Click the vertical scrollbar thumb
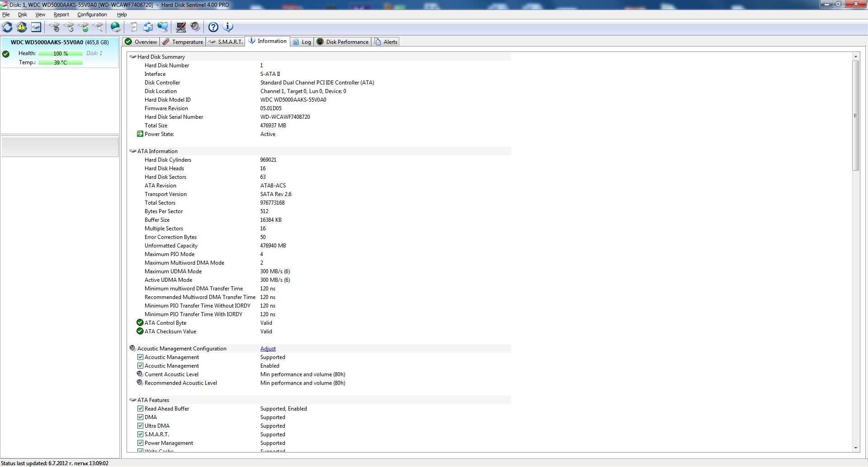 click(x=855, y=116)
